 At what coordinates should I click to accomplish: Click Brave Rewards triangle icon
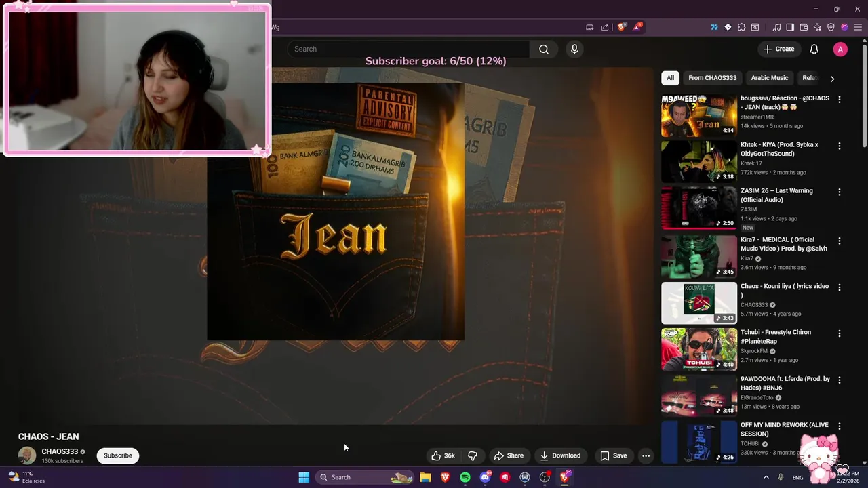[x=637, y=27]
